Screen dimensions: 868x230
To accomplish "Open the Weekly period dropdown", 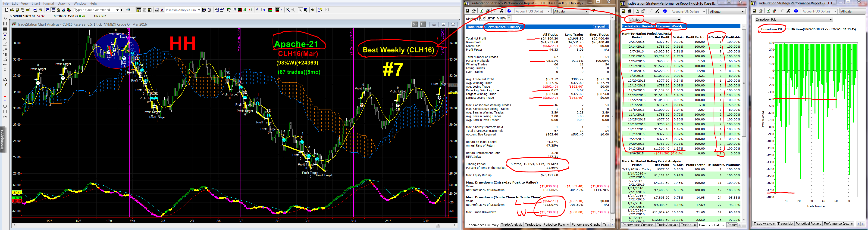I will (x=679, y=19).
